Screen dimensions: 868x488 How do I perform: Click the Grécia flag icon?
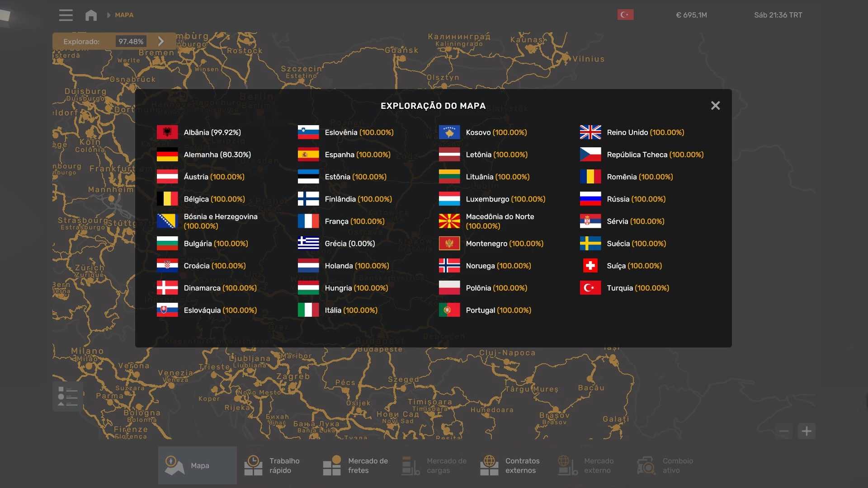308,244
